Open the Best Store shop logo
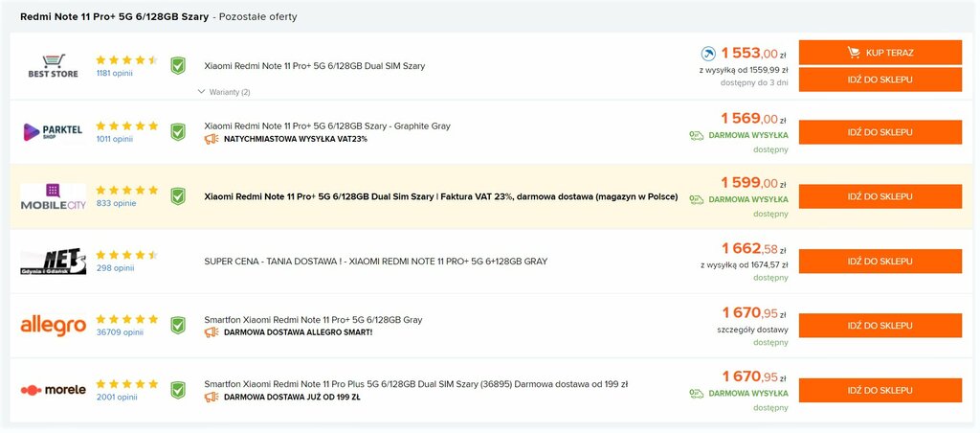 click(54, 66)
